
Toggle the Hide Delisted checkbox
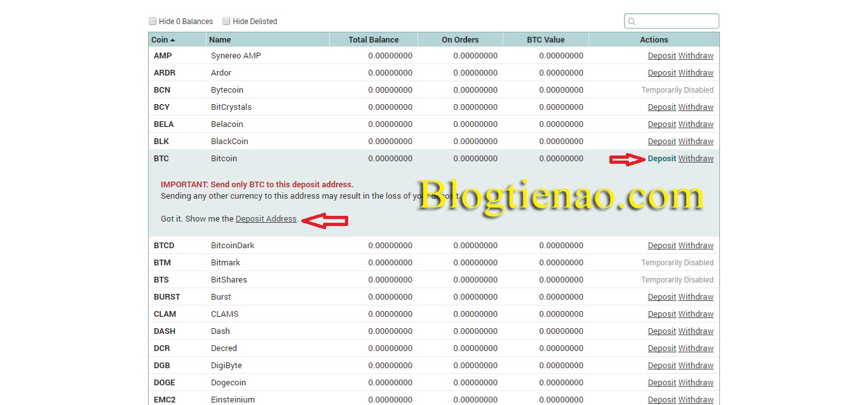click(x=226, y=21)
